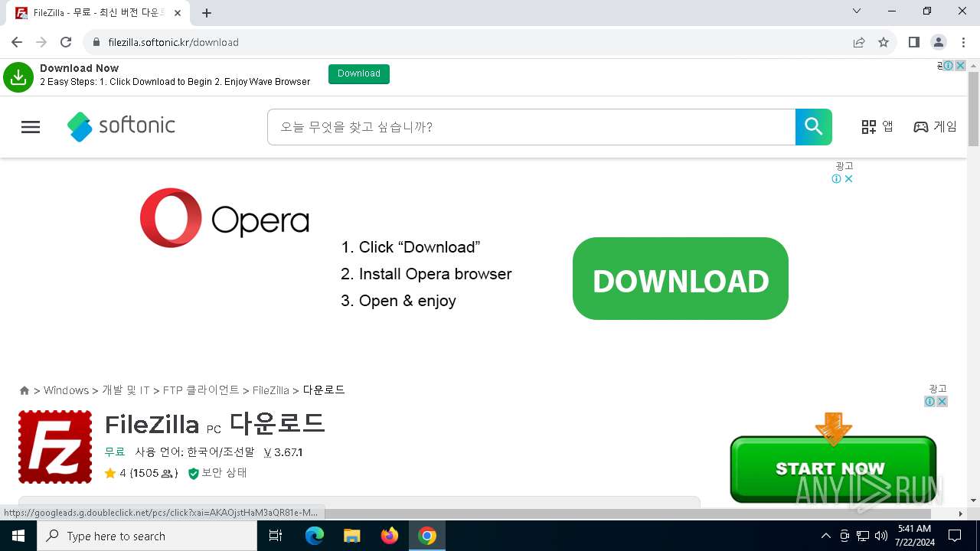The image size is (980, 551).
Task: Click the Opera ad info icon
Action: click(837, 179)
